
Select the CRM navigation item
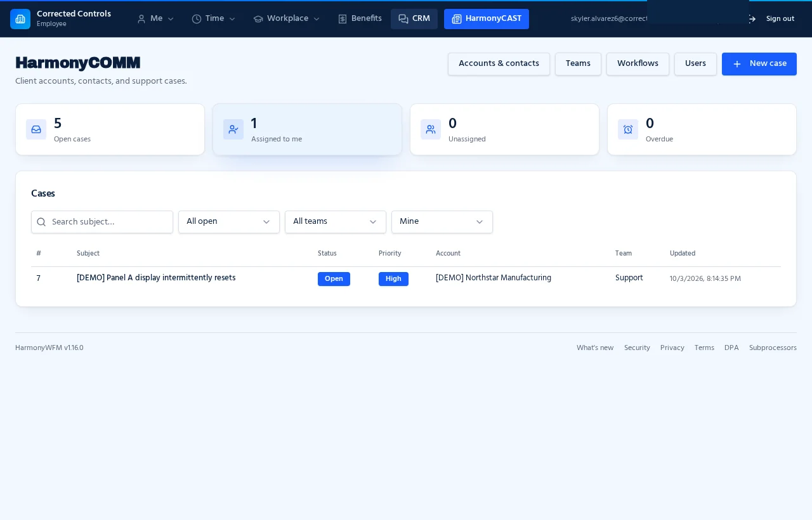click(x=414, y=19)
